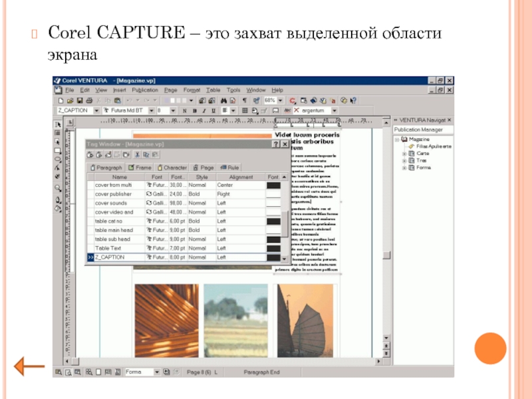Click the font color swatch for table cat no
Image resolution: width=532 pixels, height=399 pixels.
tap(273, 221)
